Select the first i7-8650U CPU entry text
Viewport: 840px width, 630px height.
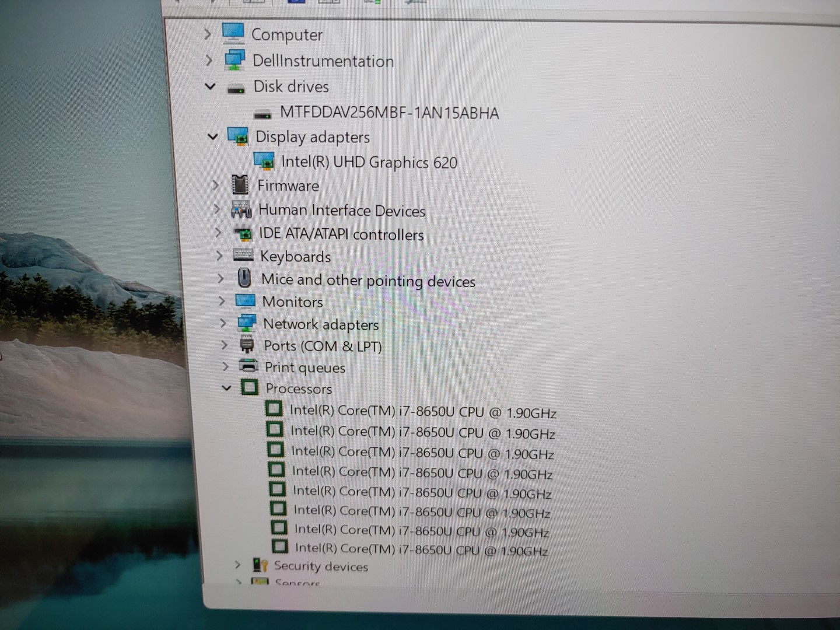tap(423, 412)
